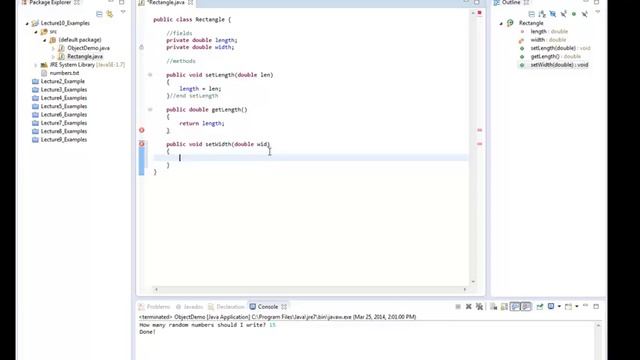The width and height of the screenshot is (640, 360).
Task: Click JRE System Library icon
Action: tap(44, 65)
